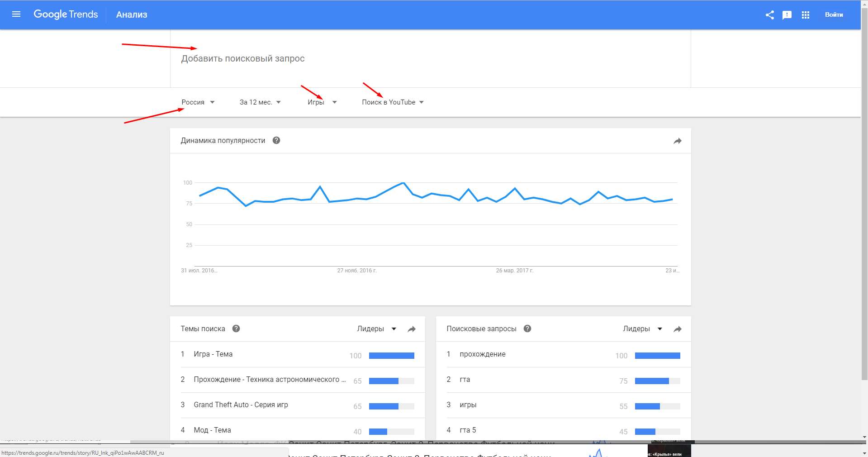Screen dimensions: 868x457
Task: Select the гта 5 query row
Action: click(563, 429)
